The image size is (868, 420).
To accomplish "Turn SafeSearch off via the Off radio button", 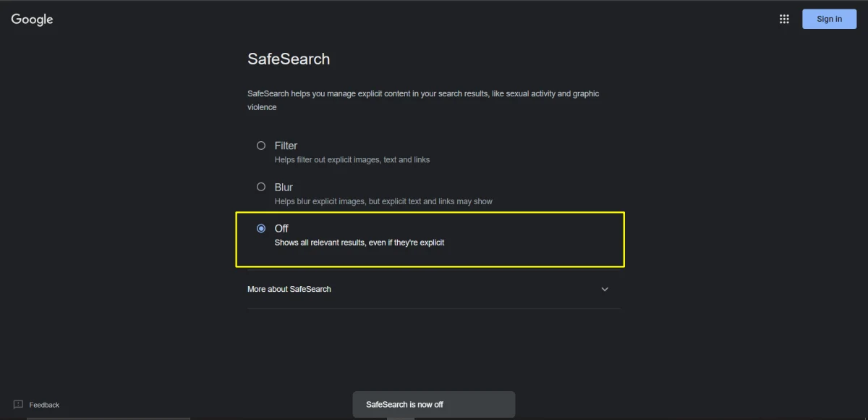I will [x=261, y=227].
